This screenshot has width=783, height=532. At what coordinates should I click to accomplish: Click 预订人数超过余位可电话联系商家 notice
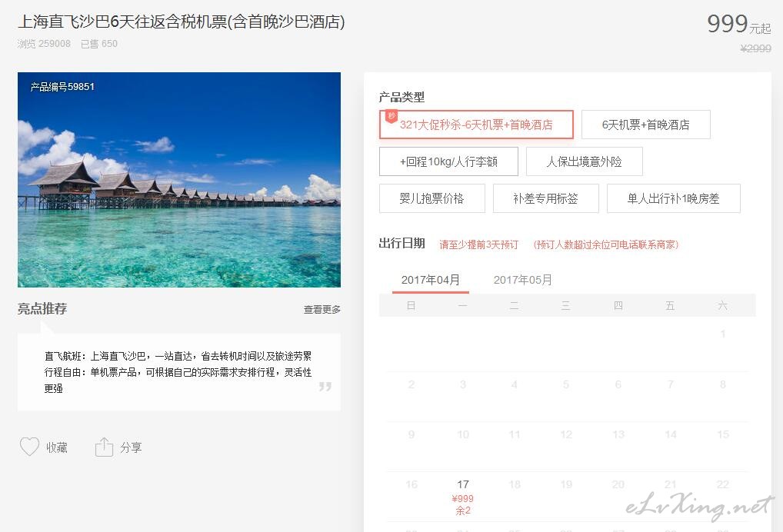click(x=606, y=244)
